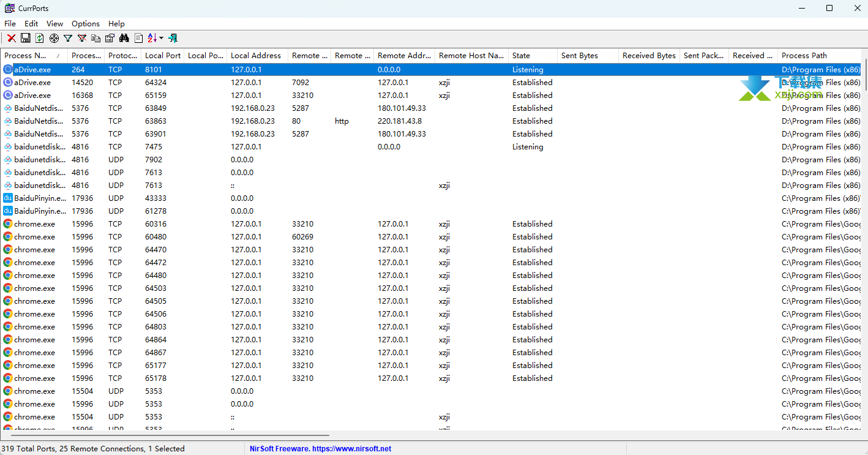
Task: Open the View menu
Action: point(54,23)
